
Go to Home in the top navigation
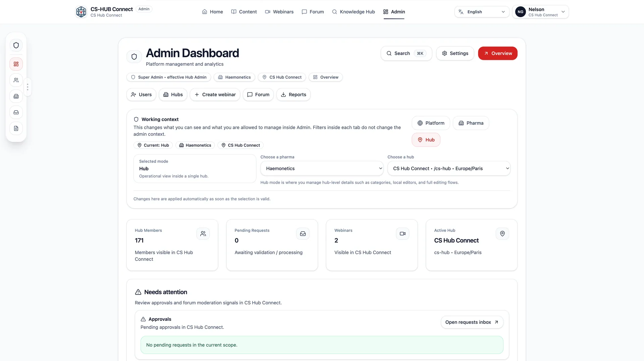coord(212,12)
